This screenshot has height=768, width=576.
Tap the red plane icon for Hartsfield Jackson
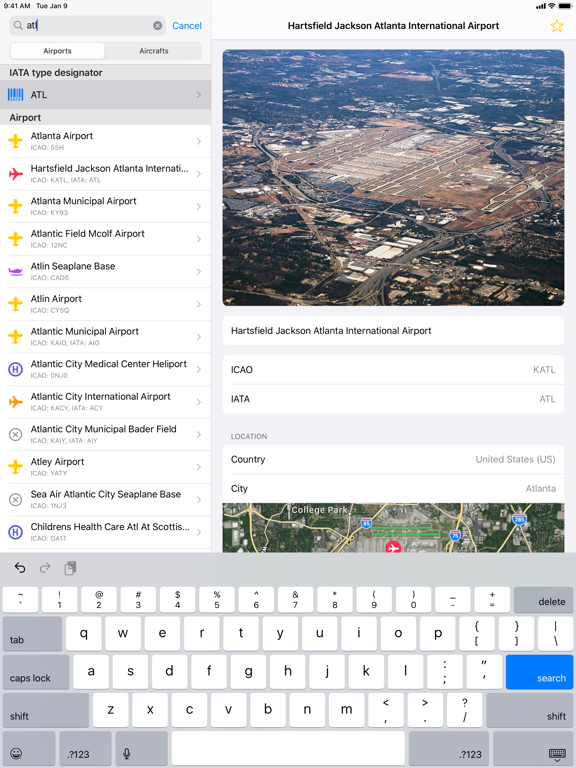point(16,174)
